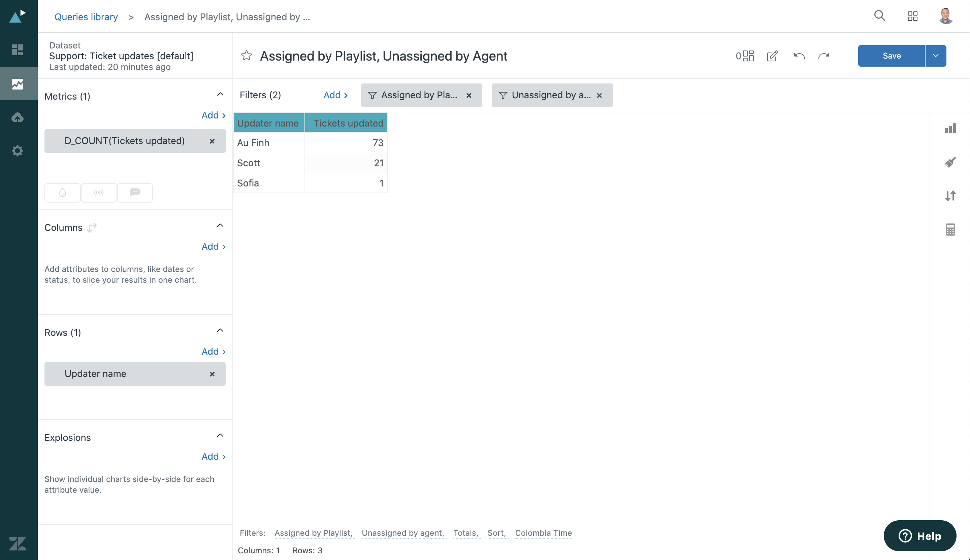This screenshot has width=970, height=560.
Task: Click Colombia Time footer link
Action: coord(543,533)
